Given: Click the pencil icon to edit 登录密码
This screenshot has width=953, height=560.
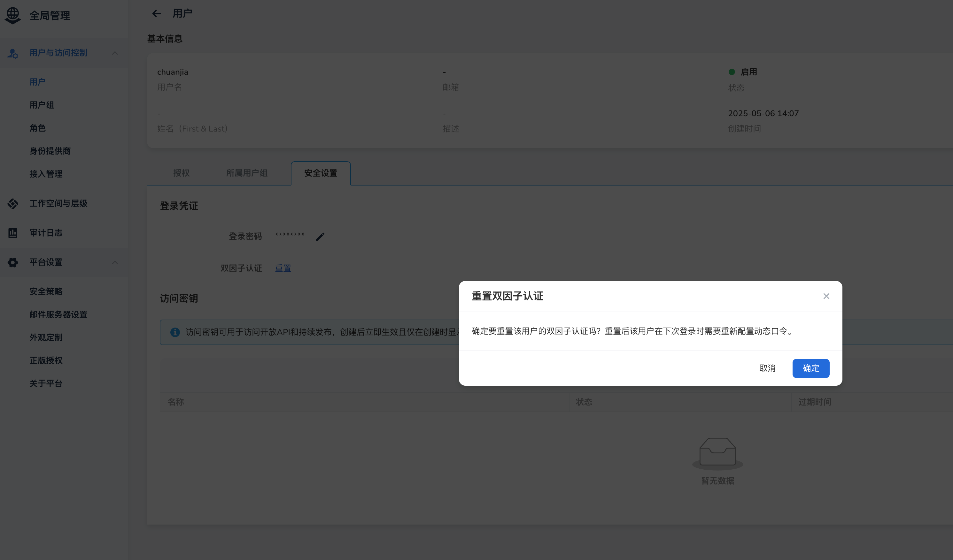Looking at the screenshot, I should 320,236.
